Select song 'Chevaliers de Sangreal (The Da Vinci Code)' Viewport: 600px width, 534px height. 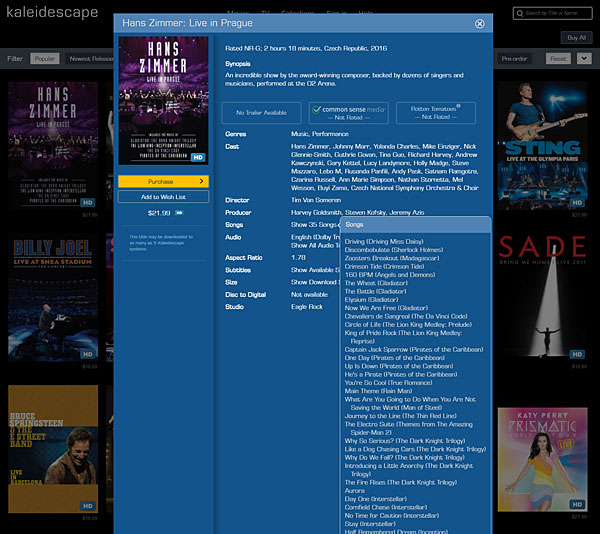tap(406, 316)
